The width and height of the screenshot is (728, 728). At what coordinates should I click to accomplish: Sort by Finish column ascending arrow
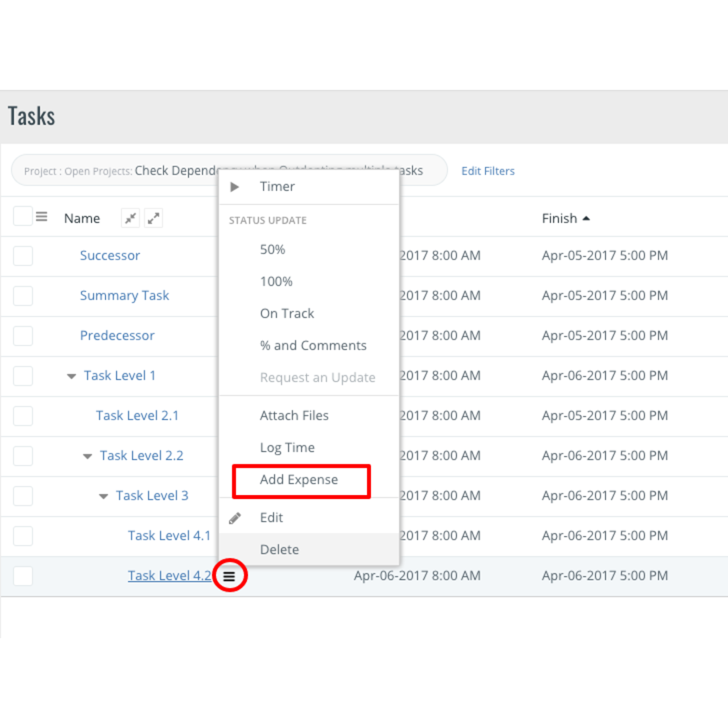tap(586, 218)
